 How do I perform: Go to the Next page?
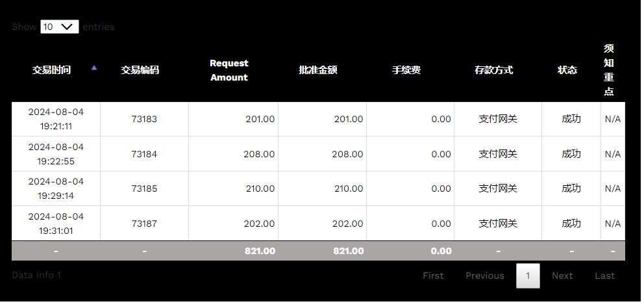[562, 276]
